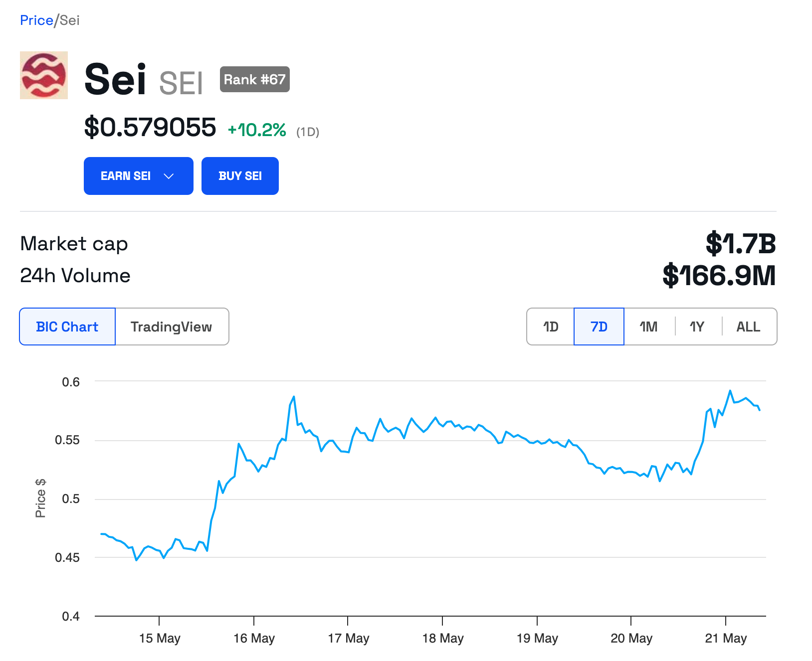This screenshot has width=812, height=661.
Task: Click the Rank #67 badge
Action: click(x=254, y=79)
